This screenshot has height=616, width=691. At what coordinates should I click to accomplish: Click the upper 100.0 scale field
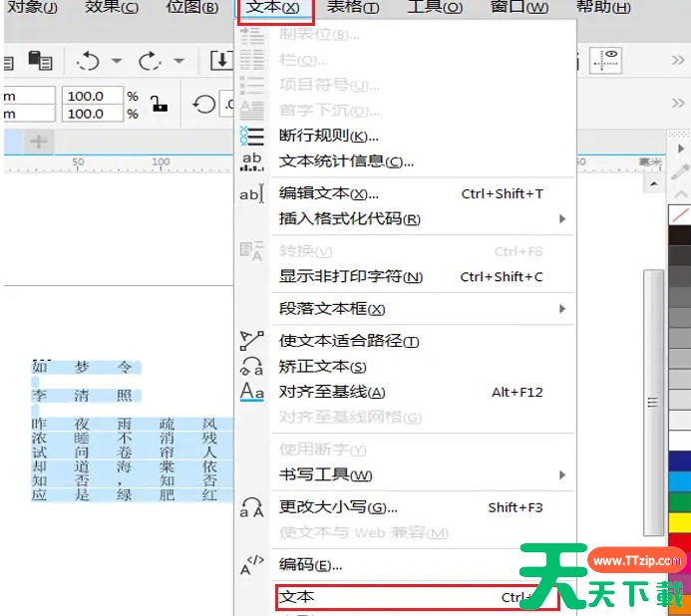93,96
